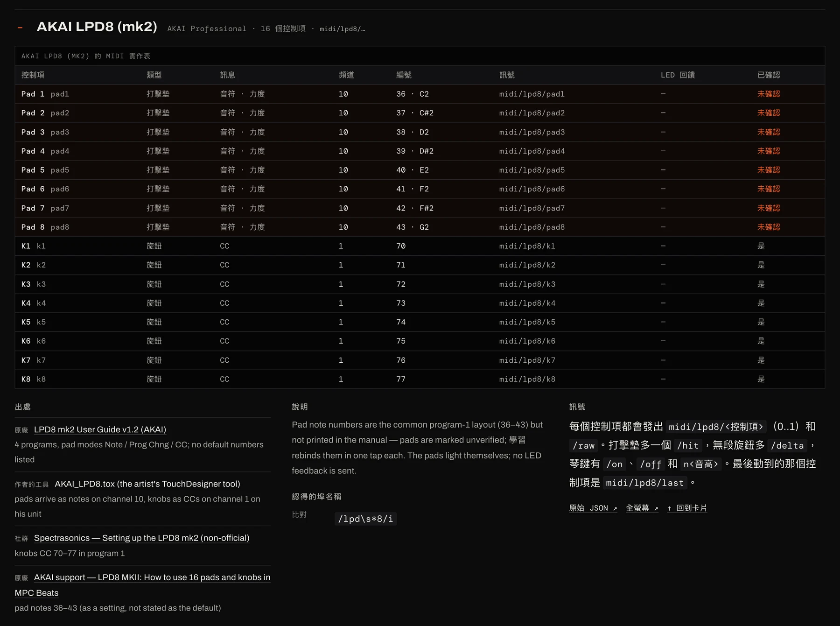Open AKAI support MPC Beats article link
This screenshot has height=626, width=840.
click(142, 585)
